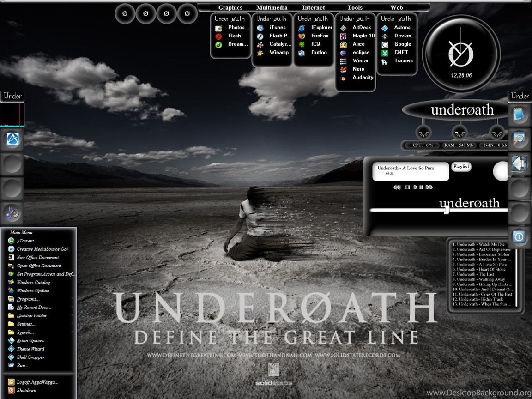Click the back arrow icon in the right sidebar
Image resolution: width=532 pixels, height=399 pixels.
[518, 163]
